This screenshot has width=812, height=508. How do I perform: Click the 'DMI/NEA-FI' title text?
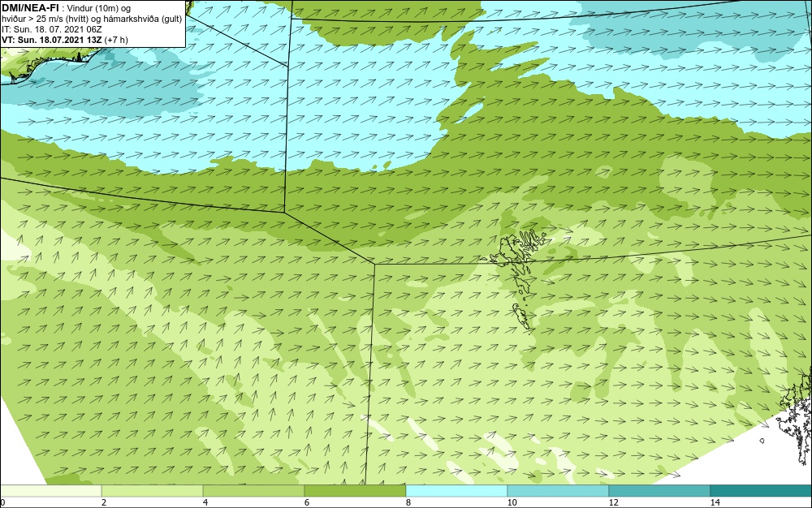tap(30, 8)
